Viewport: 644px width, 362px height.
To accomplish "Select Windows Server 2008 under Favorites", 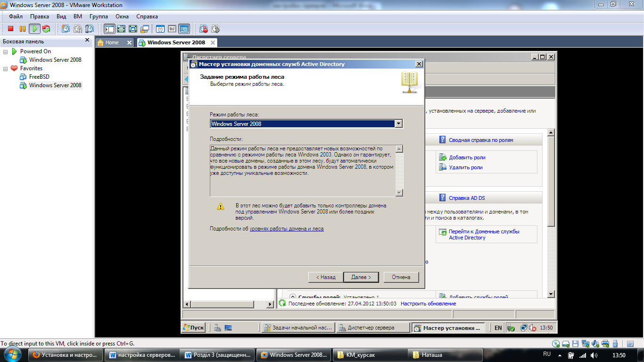I will tap(55, 85).
